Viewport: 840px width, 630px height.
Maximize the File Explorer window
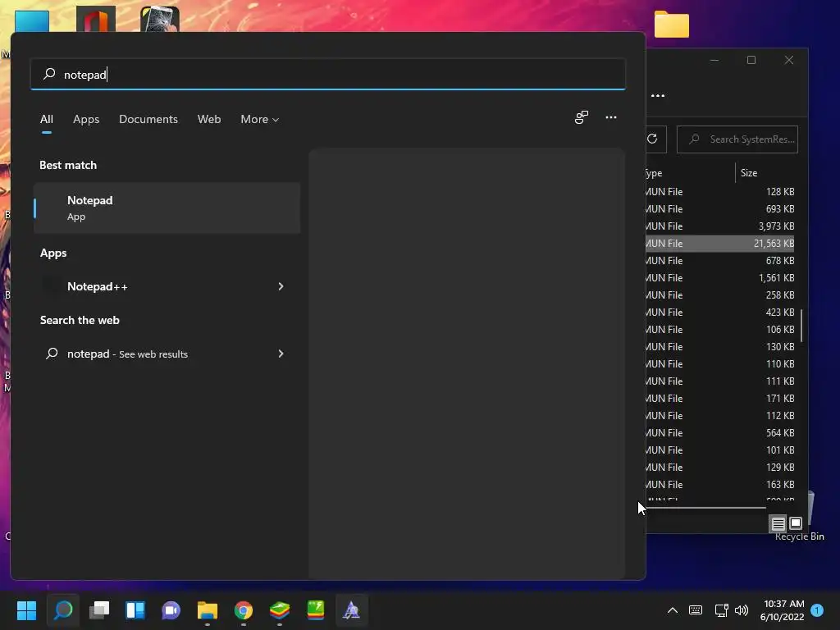tap(751, 60)
